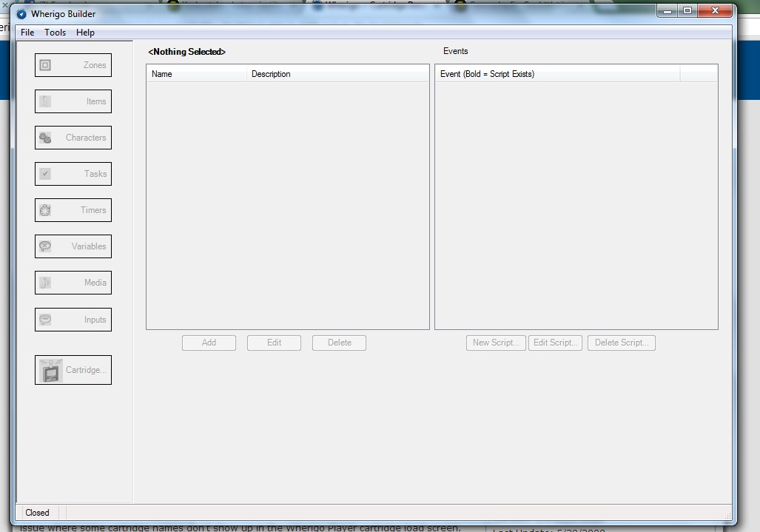Select the Variables icon
This screenshot has height=532, width=760.
(45, 246)
